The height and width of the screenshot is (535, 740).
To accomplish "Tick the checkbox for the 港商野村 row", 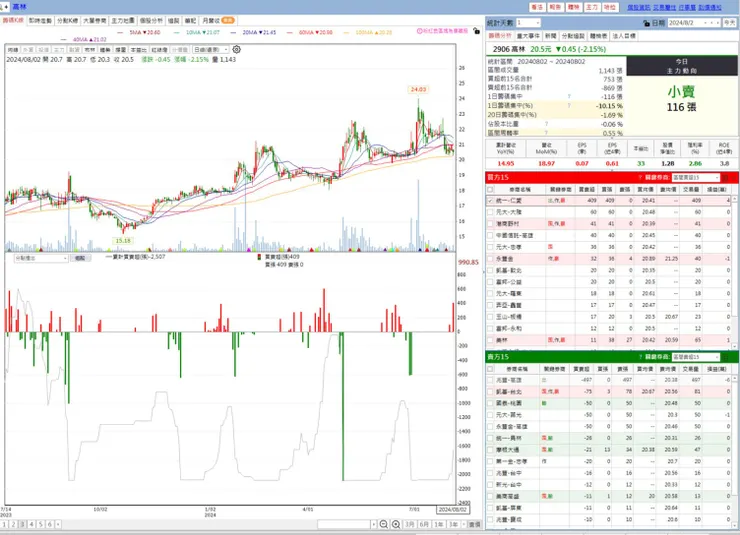I will point(490,224).
